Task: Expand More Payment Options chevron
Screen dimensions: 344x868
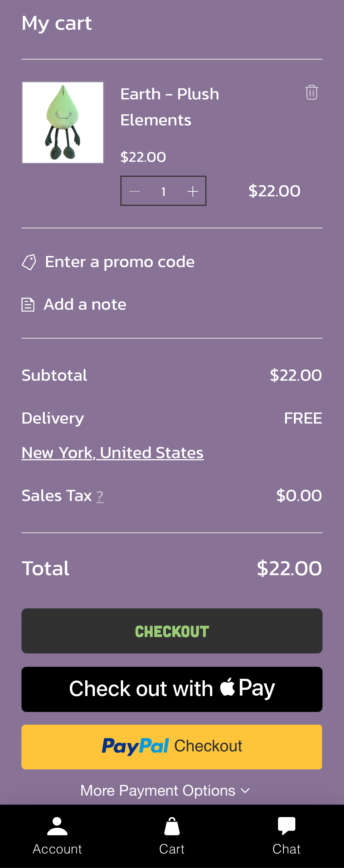Action: (x=246, y=791)
